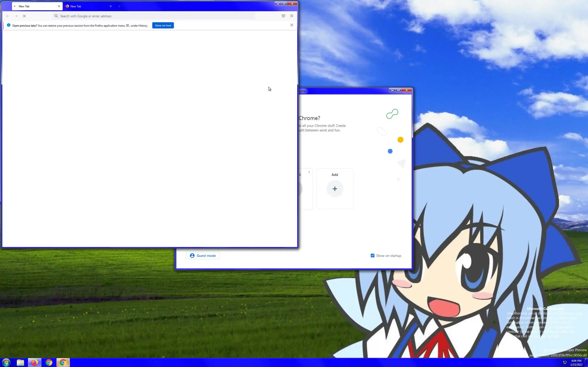
Task: Click the Firefox taskbar icon
Action: [x=34, y=362]
